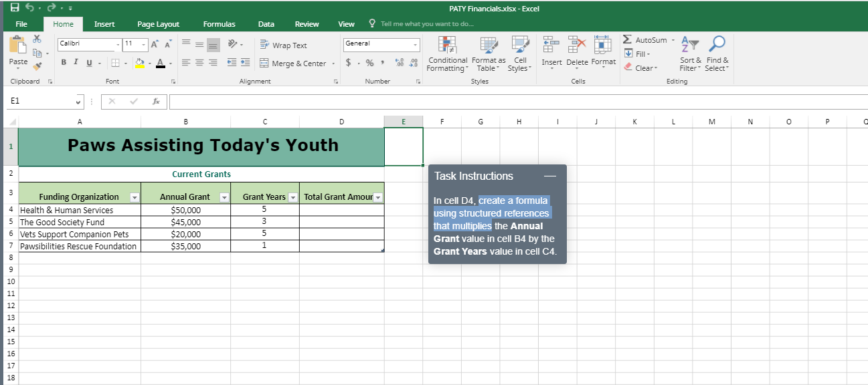Screen dimensions: 868x385
Task: Toggle Wrap Text for the cell
Action: click(283, 45)
